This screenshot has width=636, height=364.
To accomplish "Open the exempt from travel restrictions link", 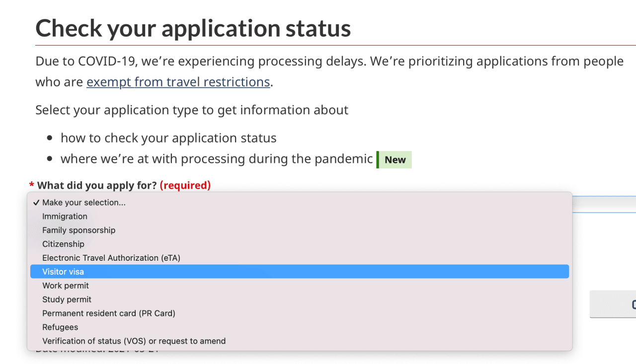I will click(x=178, y=82).
